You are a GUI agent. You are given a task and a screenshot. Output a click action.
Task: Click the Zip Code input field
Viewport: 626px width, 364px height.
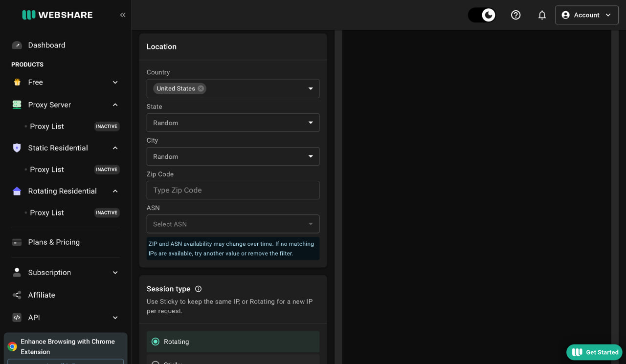pyautogui.click(x=233, y=190)
